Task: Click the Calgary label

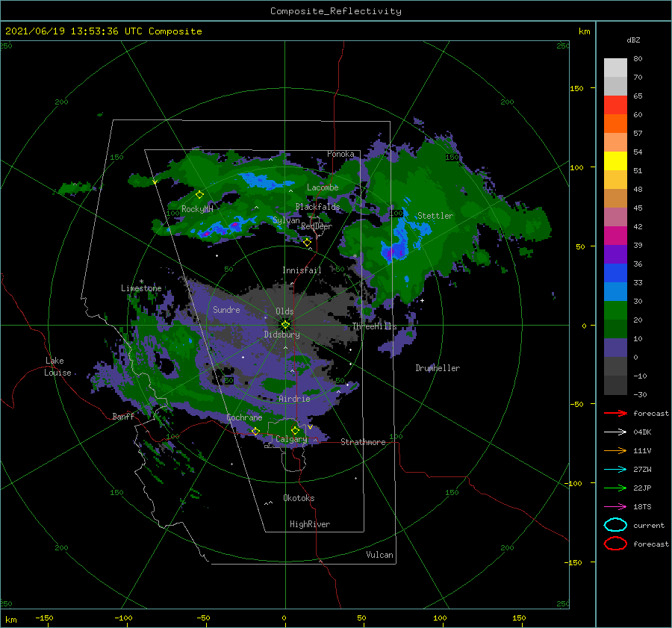Action: 291,439
